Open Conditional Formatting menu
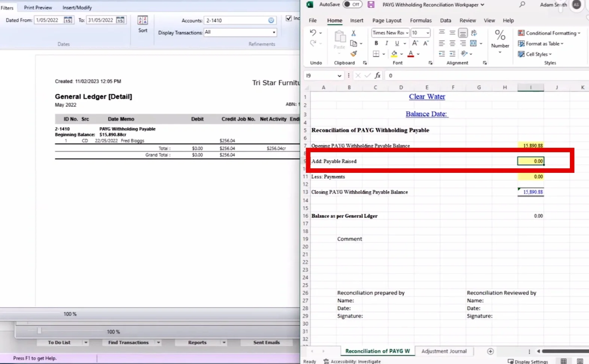The height and width of the screenshot is (364, 589). point(549,33)
